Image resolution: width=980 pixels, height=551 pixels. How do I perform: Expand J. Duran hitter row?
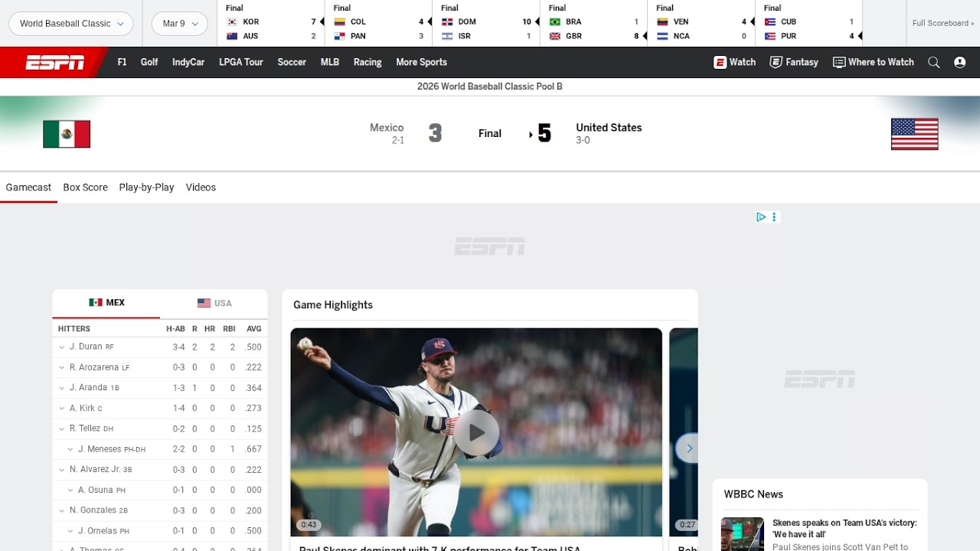[x=62, y=347]
